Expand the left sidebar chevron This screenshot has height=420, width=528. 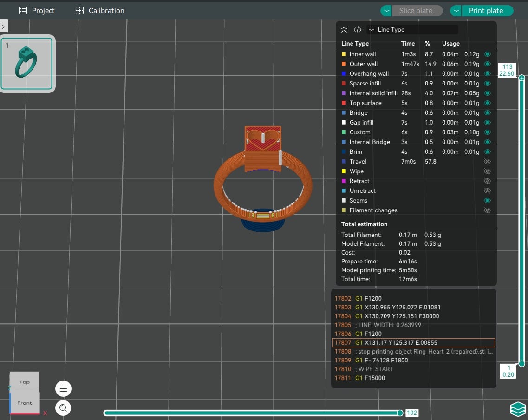tap(3, 26)
